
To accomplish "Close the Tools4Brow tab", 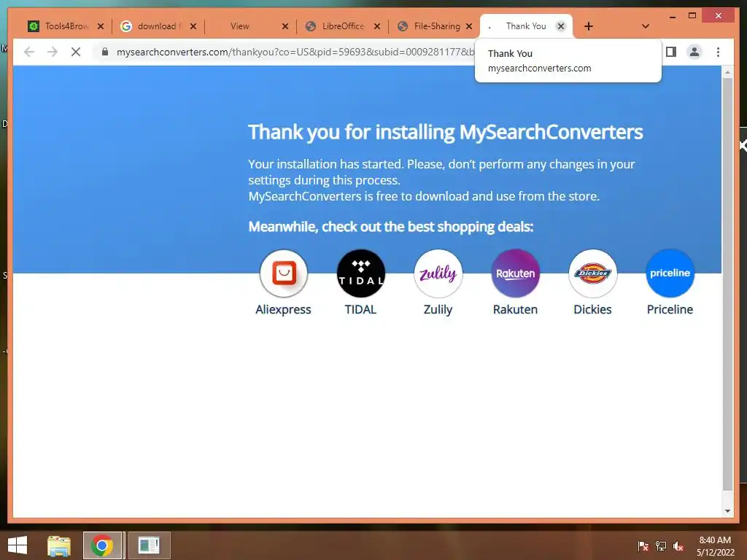I will coord(101,27).
